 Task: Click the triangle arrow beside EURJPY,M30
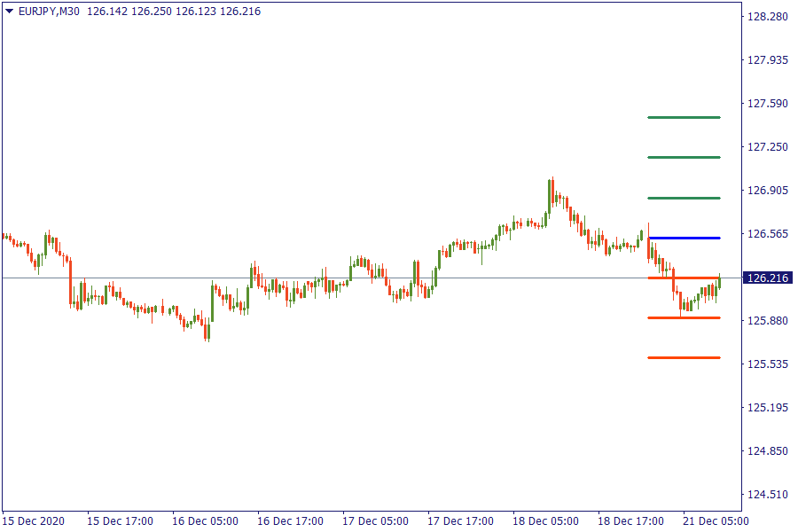(9, 12)
